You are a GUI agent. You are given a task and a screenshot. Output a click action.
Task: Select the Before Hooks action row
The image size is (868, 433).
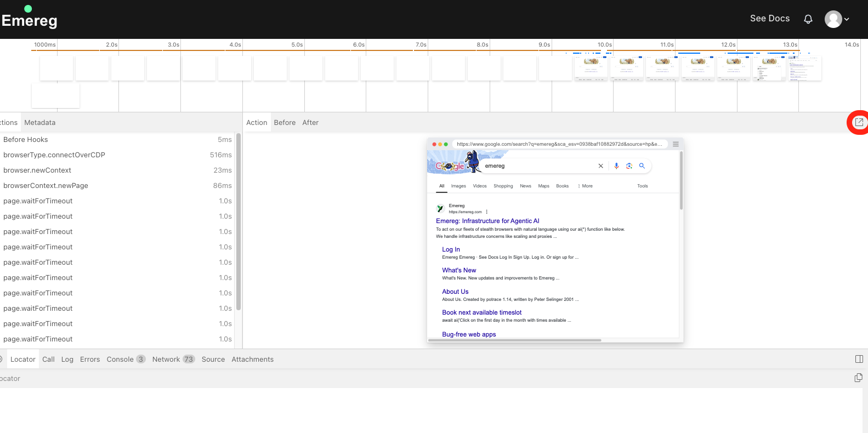117,140
